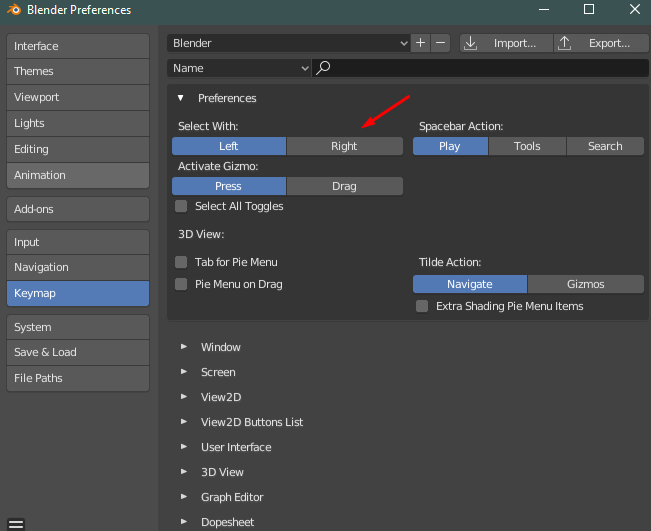Expand the Graph Editor keymap section
This screenshot has width=651, height=531.
click(x=184, y=497)
